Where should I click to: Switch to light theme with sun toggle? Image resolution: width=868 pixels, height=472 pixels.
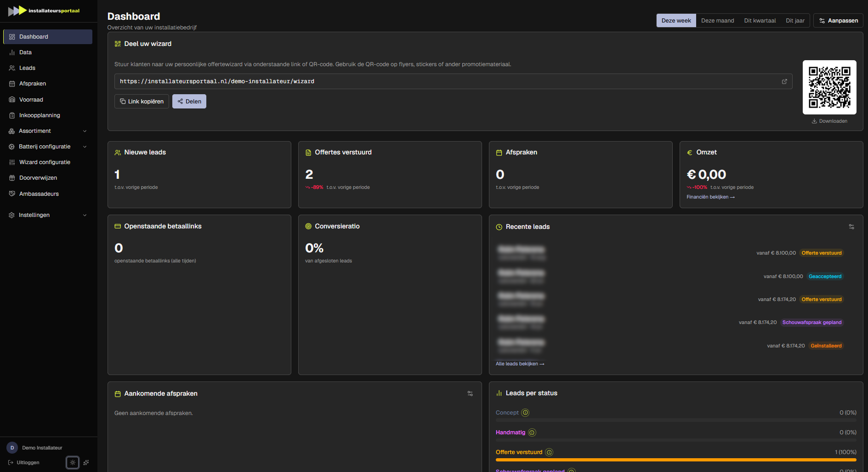tap(73, 462)
